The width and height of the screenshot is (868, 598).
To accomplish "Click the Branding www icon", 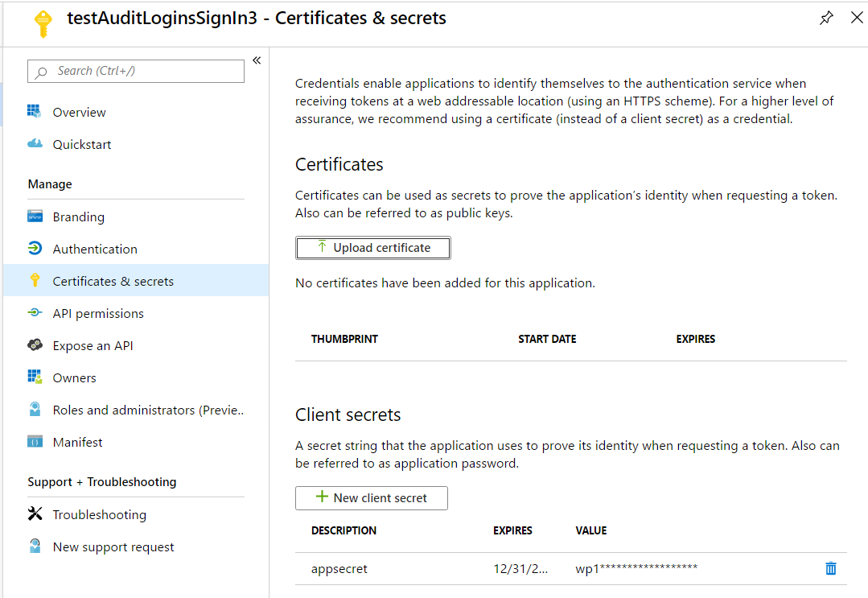I will pos(35,216).
